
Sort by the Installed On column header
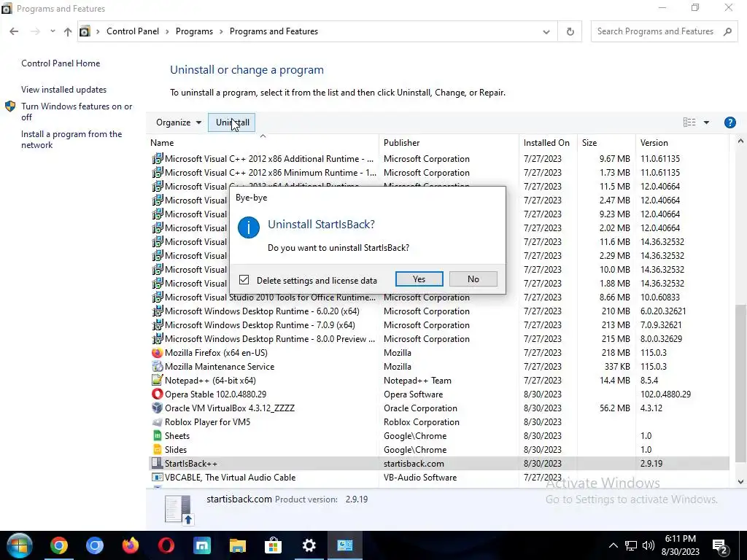pos(547,143)
